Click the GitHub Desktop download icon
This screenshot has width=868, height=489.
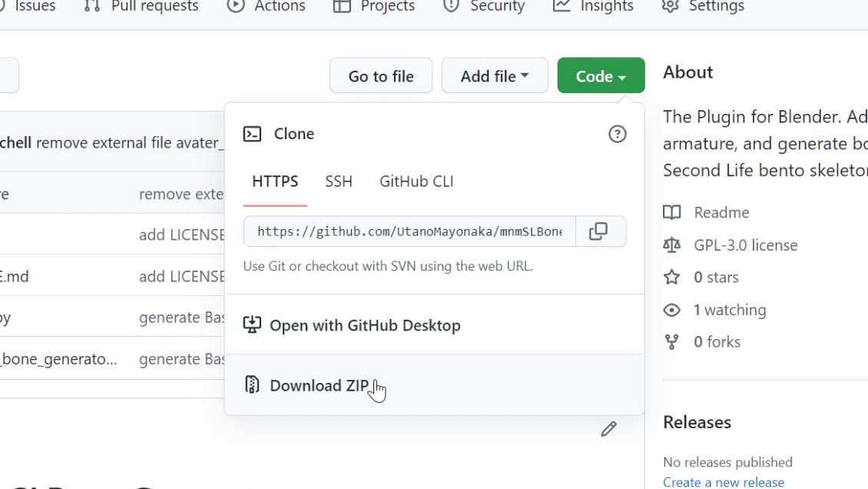tap(253, 324)
